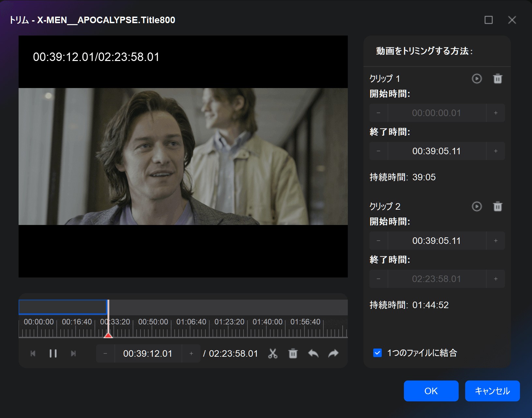Click the timecode overlay on video
532x418 pixels.
pos(96,57)
